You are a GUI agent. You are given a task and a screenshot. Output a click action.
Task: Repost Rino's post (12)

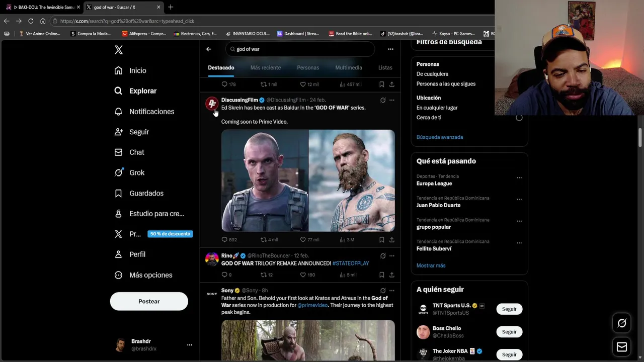pyautogui.click(x=267, y=275)
